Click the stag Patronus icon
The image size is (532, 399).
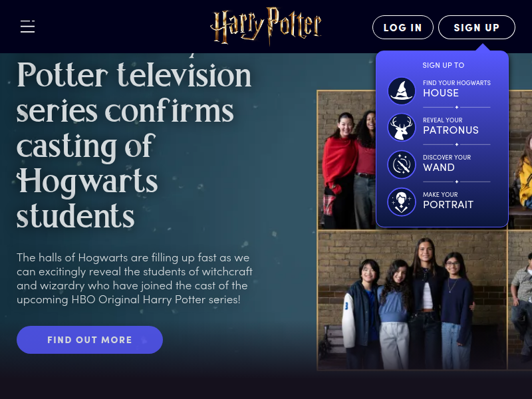click(x=402, y=128)
